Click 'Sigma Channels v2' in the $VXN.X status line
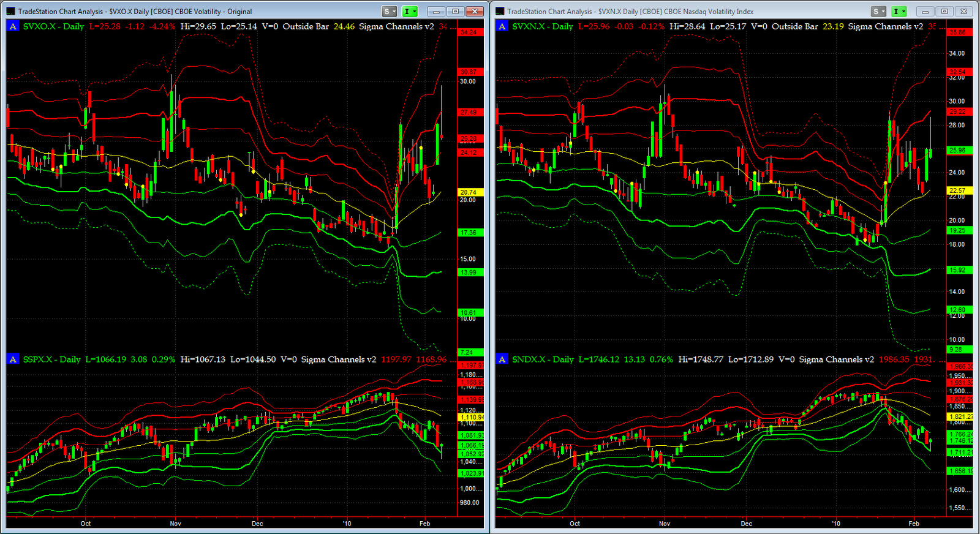Screen dimensions: 980x534 (x=886, y=26)
